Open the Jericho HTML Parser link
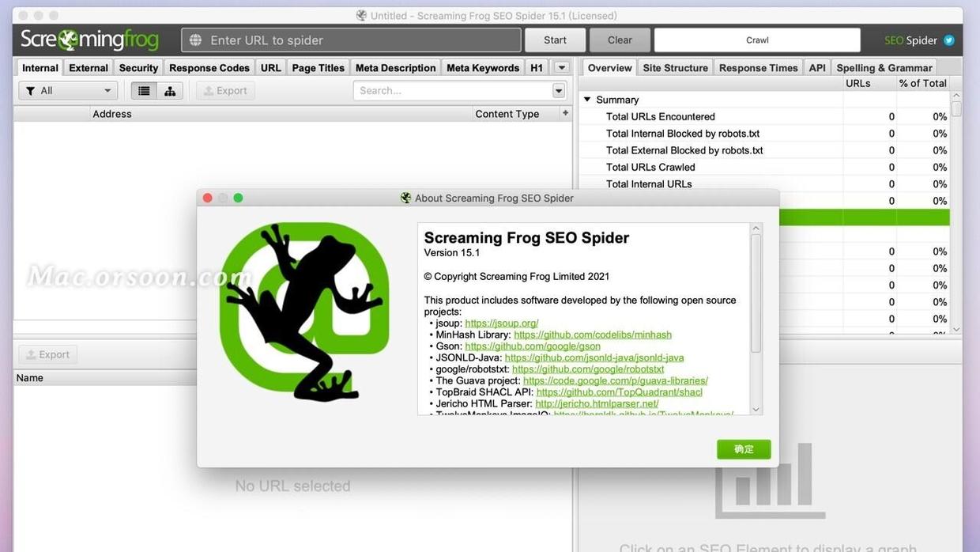This screenshot has width=980, height=552. coord(597,403)
